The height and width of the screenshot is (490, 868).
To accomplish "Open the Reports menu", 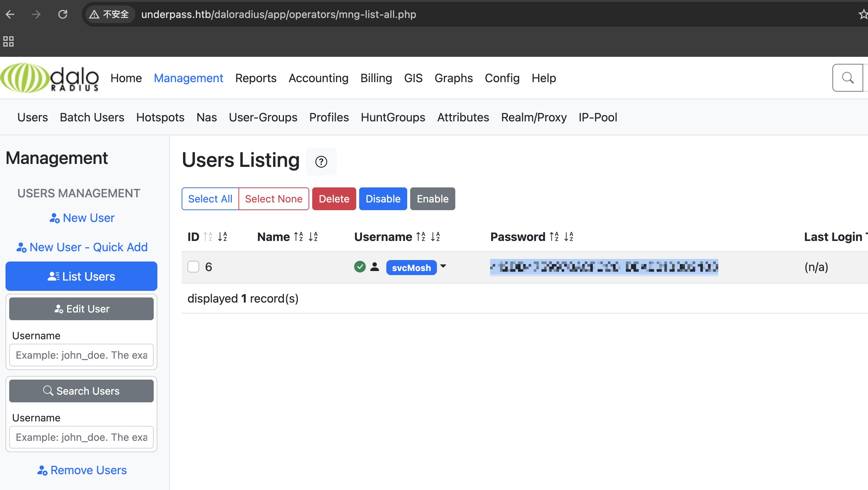I will point(256,78).
